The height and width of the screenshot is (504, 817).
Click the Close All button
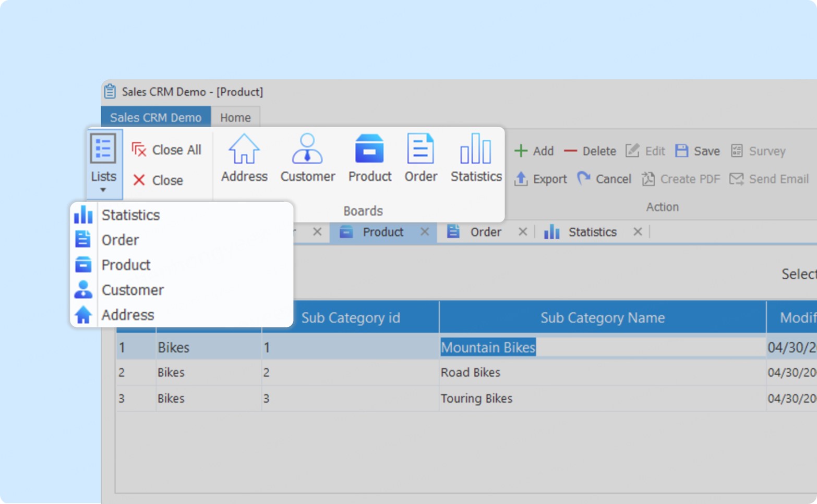click(x=166, y=150)
